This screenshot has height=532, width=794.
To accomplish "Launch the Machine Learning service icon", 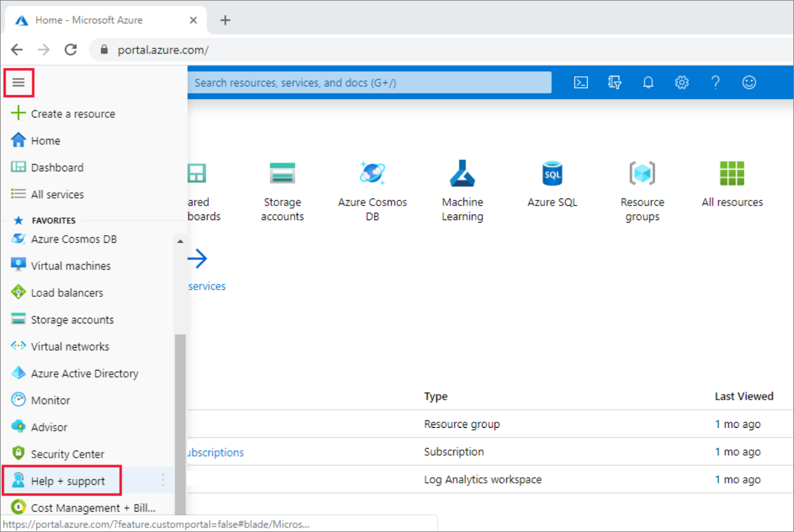I will (x=462, y=173).
